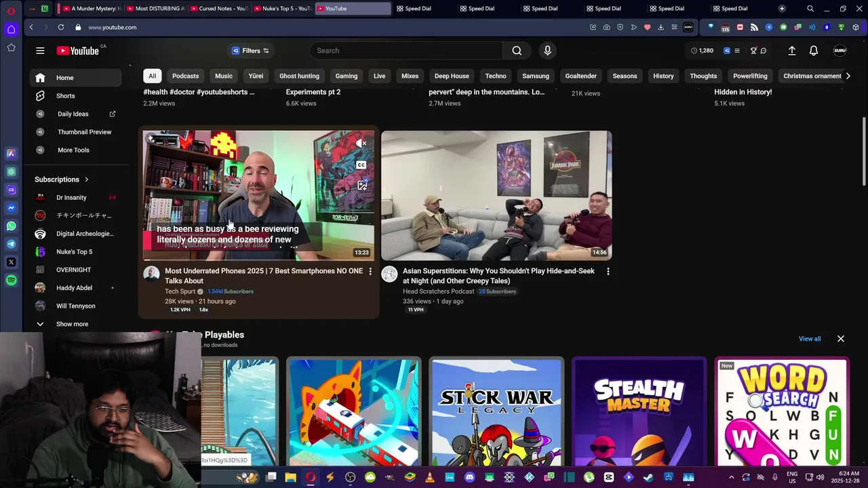Take a snapshot with the camera icon
The height and width of the screenshot is (488, 868).
(x=606, y=27)
